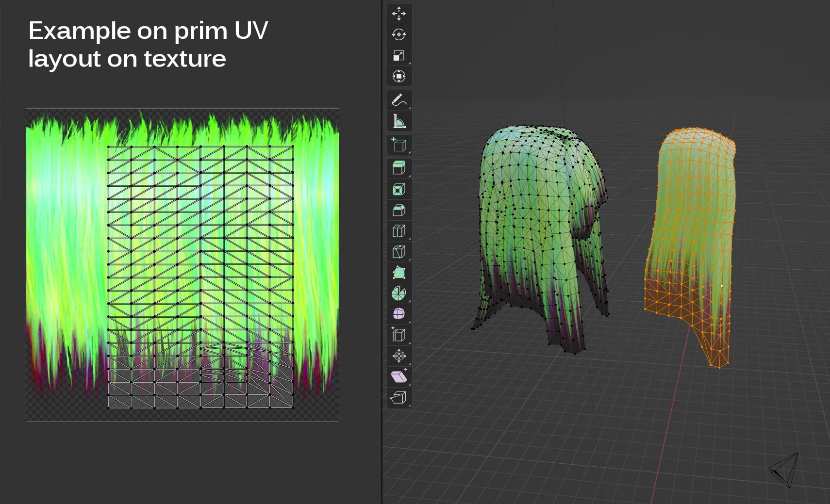This screenshot has width=830, height=504.
Task: Activate the combined Transform tool
Action: pos(399,76)
